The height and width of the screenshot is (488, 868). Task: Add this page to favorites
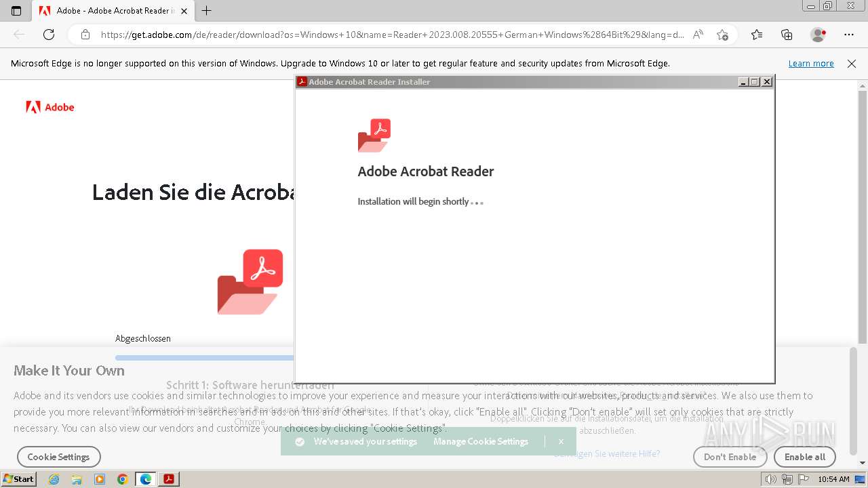point(722,35)
